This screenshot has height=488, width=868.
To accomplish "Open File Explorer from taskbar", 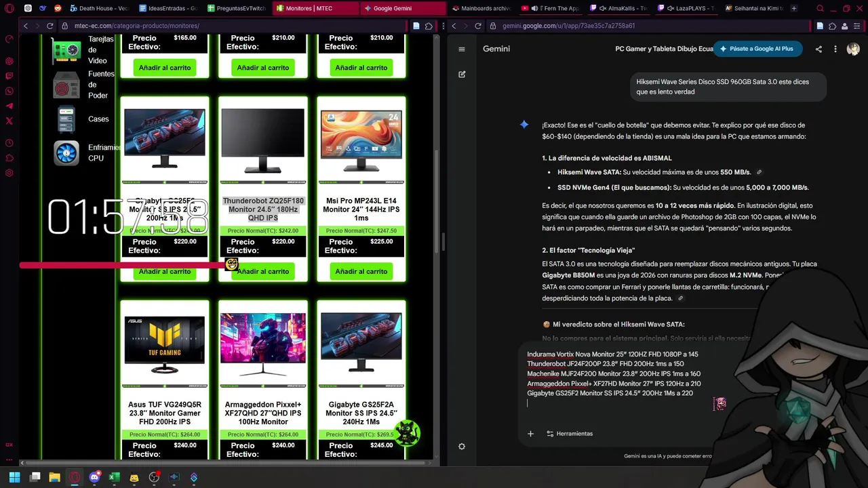I will [54, 477].
